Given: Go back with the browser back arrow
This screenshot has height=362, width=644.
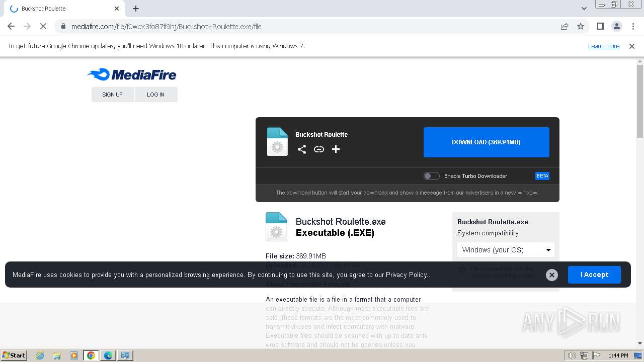Looking at the screenshot, I should [11, 27].
